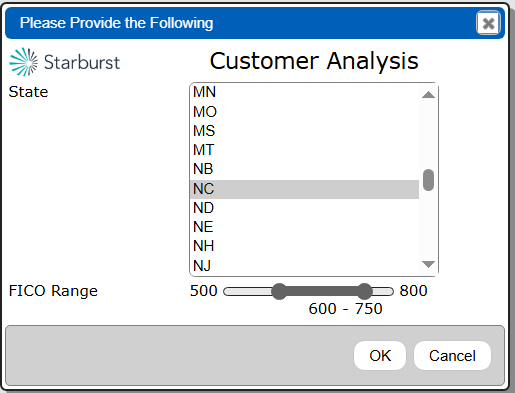Click the State list scroll-up arrow
This screenshot has width=515, height=393.
428,95
